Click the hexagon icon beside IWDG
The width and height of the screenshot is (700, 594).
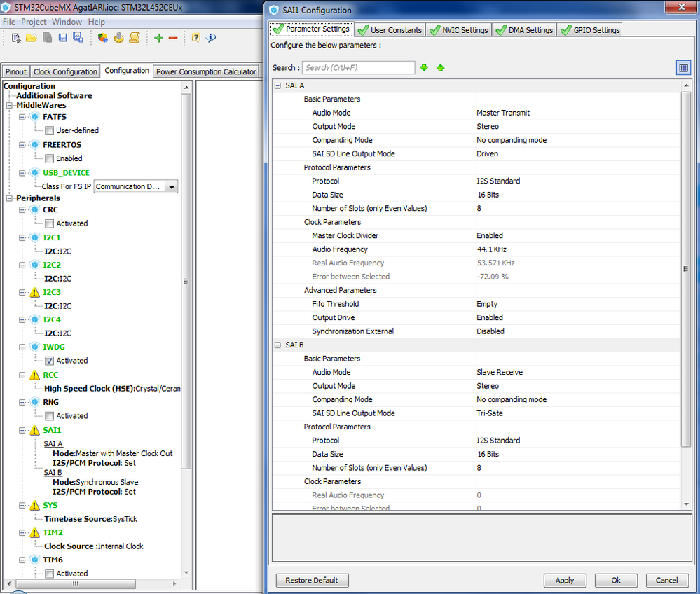click(x=35, y=347)
